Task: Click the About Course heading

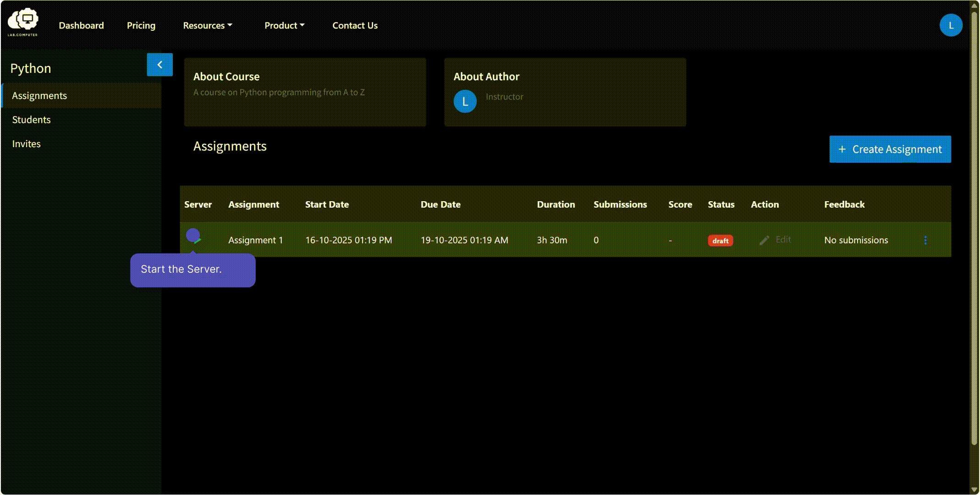Action: (226, 77)
